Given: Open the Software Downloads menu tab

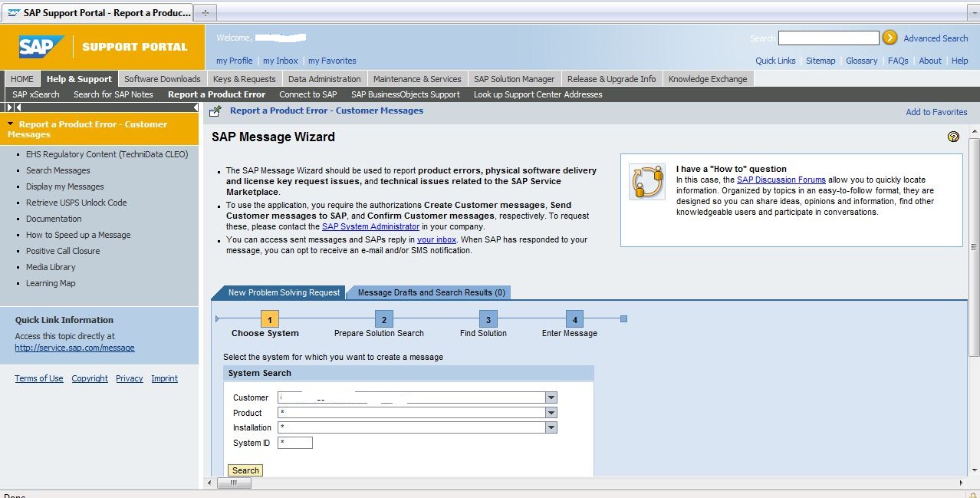Looking at the screenshot, I should click(x=162, y=78).
